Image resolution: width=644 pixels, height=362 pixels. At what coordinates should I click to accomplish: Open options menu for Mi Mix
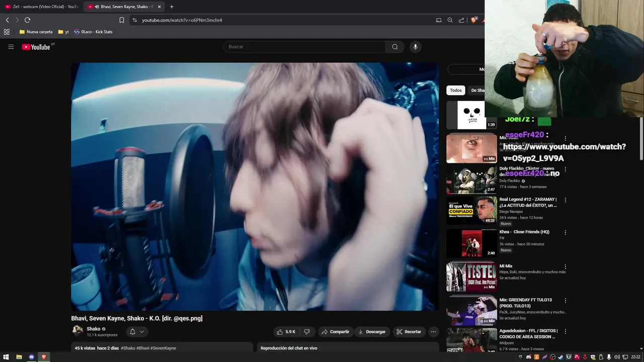[565, 267]
